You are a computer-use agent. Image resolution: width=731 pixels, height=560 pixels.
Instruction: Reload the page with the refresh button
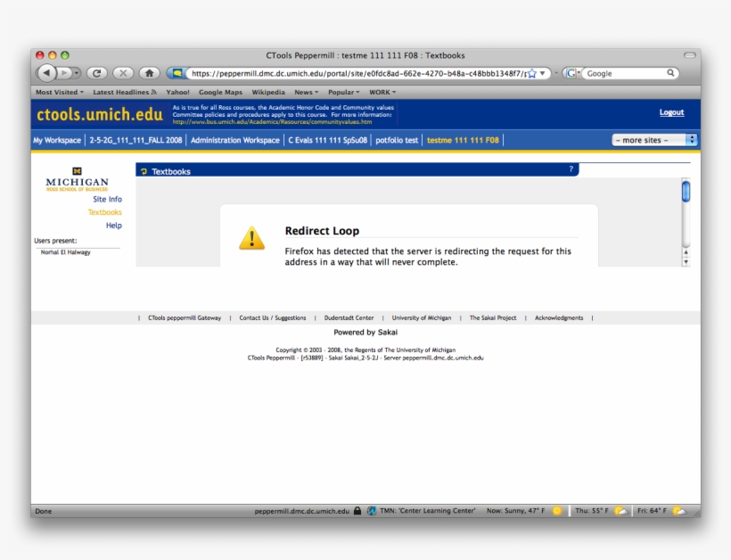pyautogui.click(x=97, y=73)
